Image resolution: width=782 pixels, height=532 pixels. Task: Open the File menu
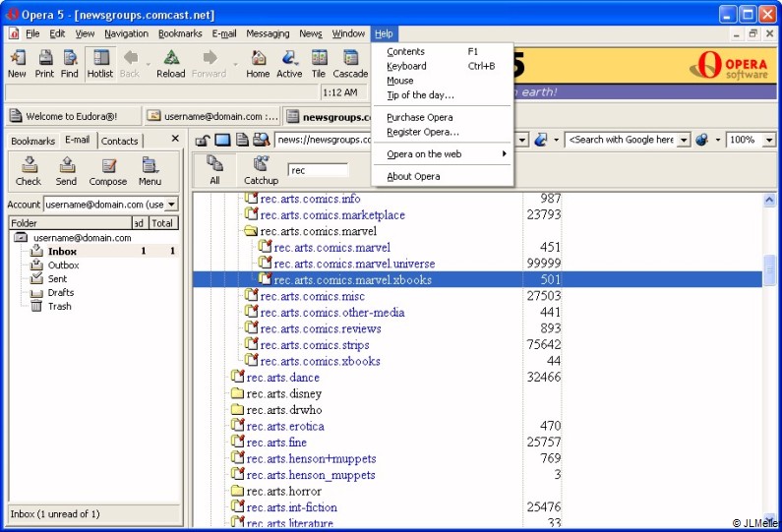(x=32, y=33)
